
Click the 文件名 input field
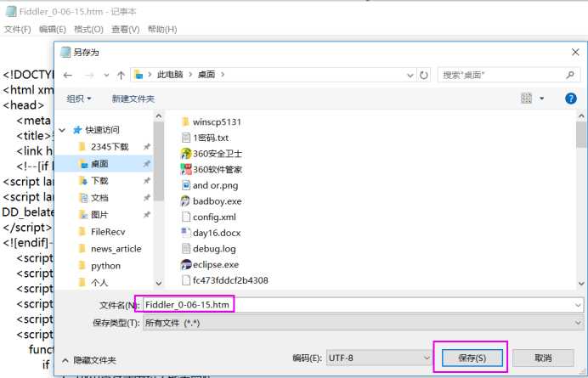(363, 304)
